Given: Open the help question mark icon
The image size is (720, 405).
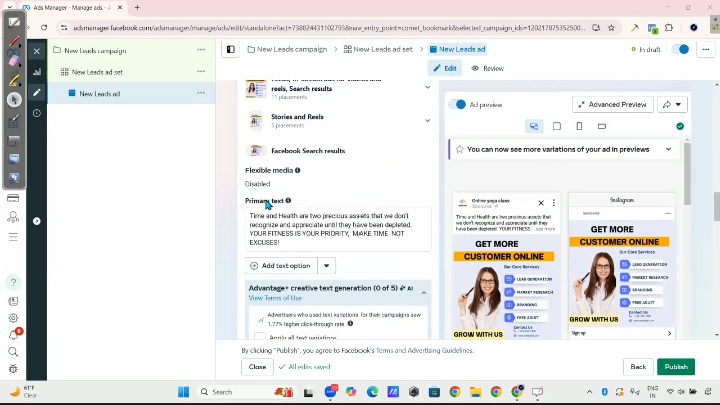Looking at the screenshot, I should click(13, 282).
